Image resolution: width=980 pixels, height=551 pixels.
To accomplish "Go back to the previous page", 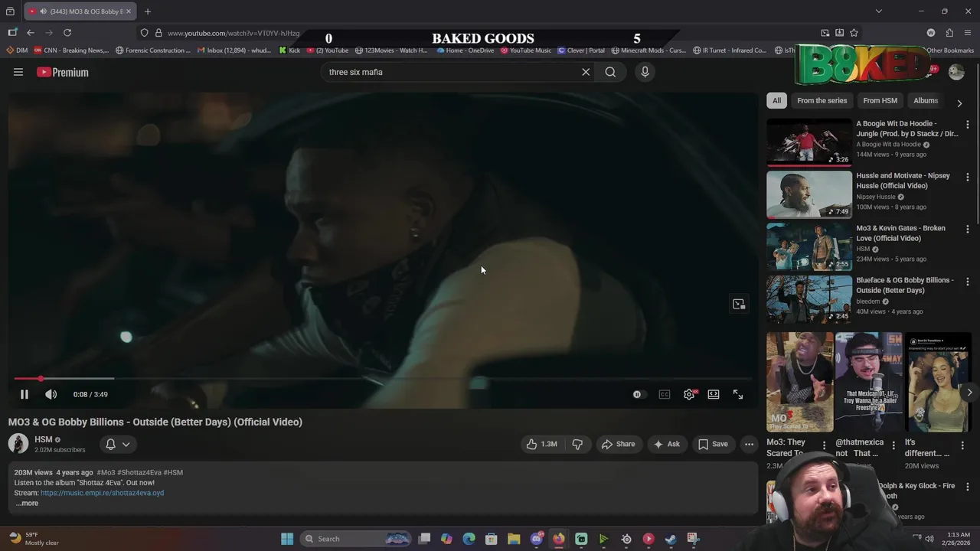I will click(31, 33).
